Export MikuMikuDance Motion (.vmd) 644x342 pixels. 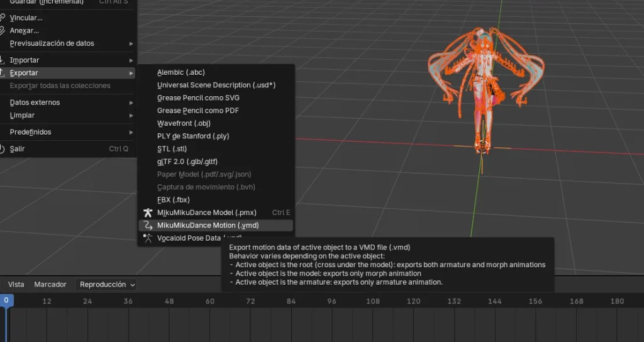coord(216,225)
